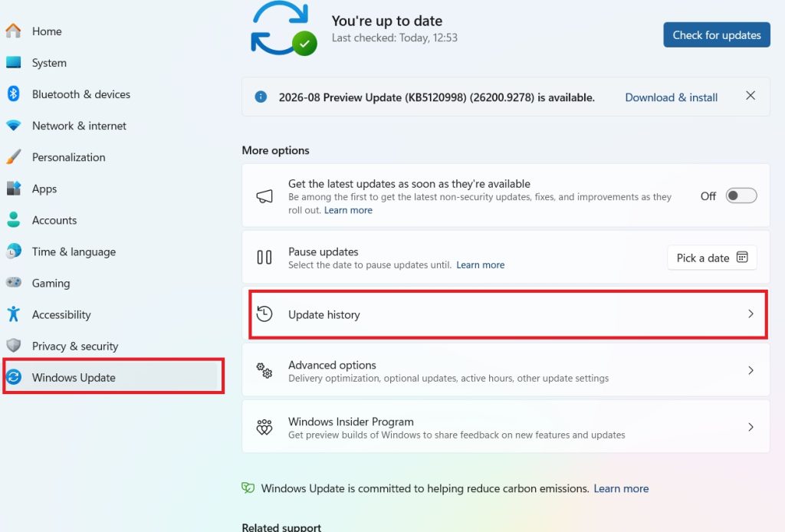Select Accessibility in the sidebar
Viewport: 785px width, 532px height.
[x=61, y=315]
